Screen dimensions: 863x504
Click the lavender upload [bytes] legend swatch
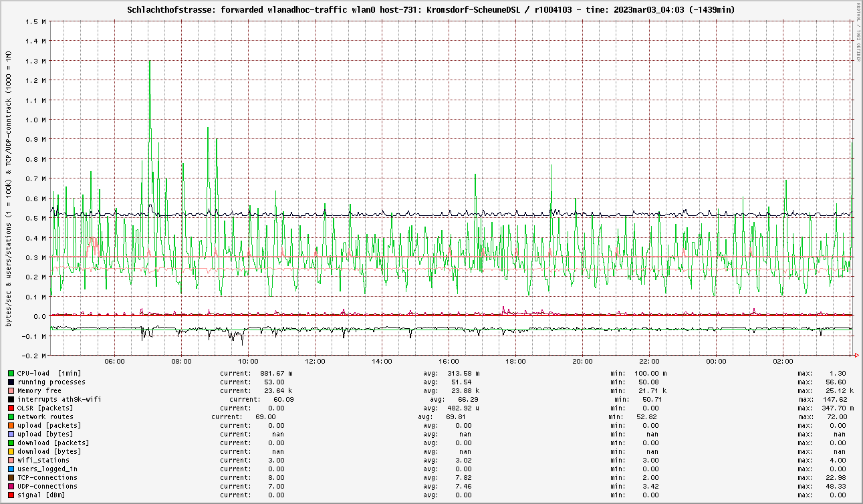click(11, 434)
